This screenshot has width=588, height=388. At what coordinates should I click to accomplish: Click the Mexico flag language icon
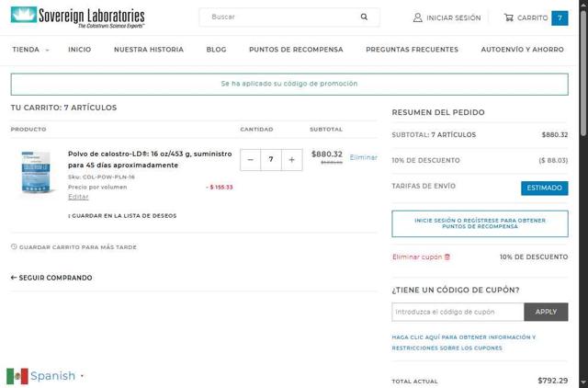[x=17, y=376]
